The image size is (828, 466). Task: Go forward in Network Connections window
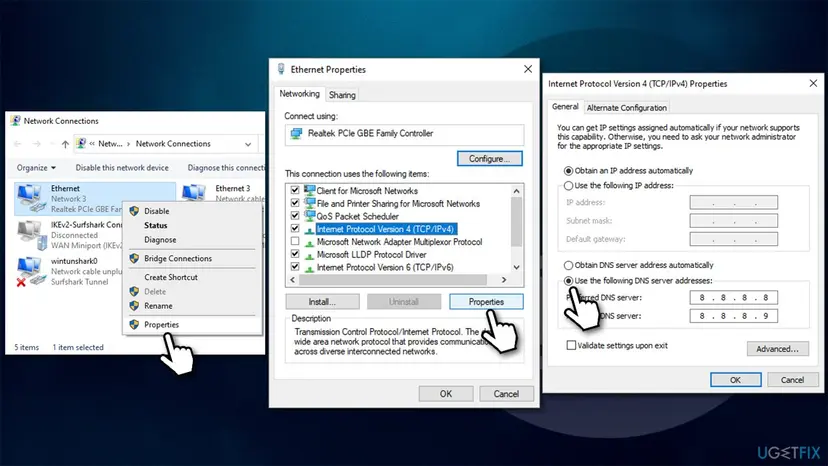pyautogui.click(x=36, y=144)
